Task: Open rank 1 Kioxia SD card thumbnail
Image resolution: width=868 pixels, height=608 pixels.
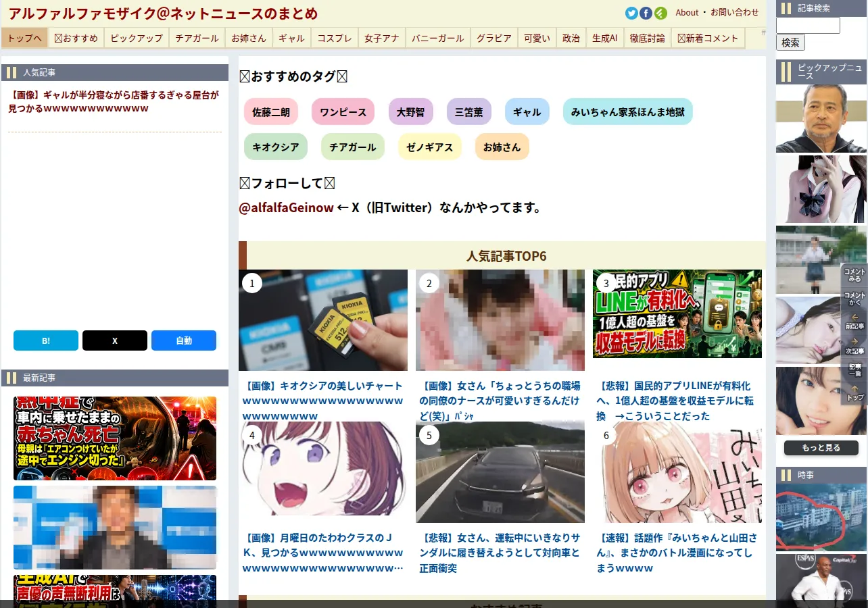Action: [x=323, y=320]
